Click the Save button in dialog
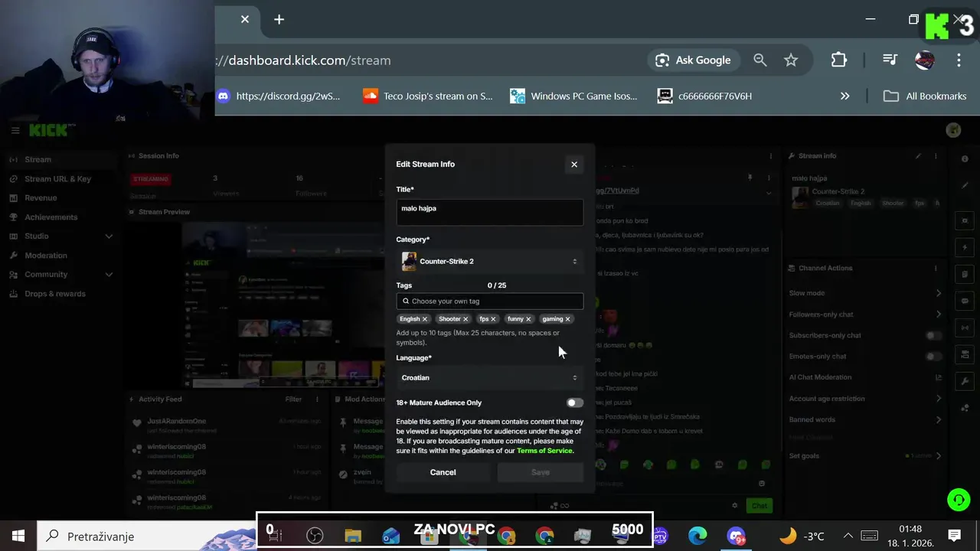 coord(541,472)
